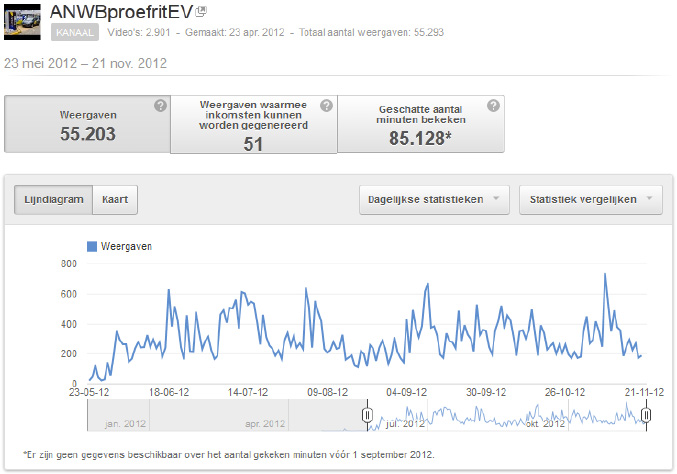The height and width of the screenshot is (474, 677).
Task: Switch to Lijndiagram chart view
Action: tap(54, 199)
